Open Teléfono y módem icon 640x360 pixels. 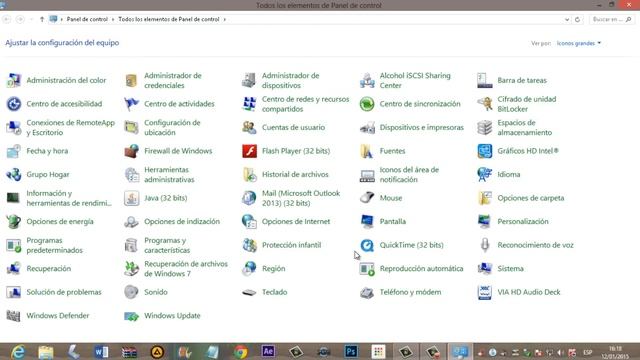click(x=367, y=292)
